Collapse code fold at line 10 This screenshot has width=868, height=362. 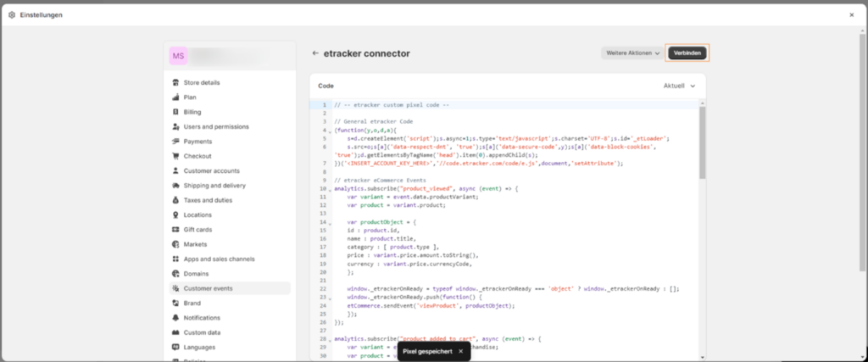click(330, 190)
